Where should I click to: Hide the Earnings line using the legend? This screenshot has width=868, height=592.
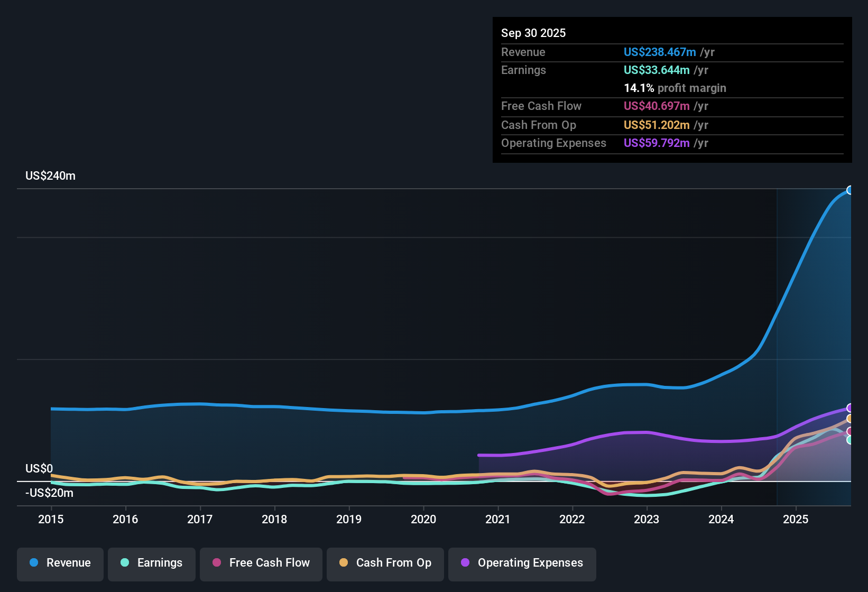coord(152,563)
